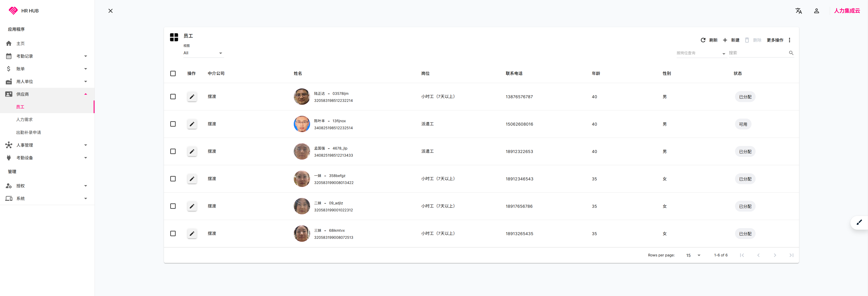Viewport: 868px width, 296px height.
Task: Open the user account icon
Action: (816, 11)
